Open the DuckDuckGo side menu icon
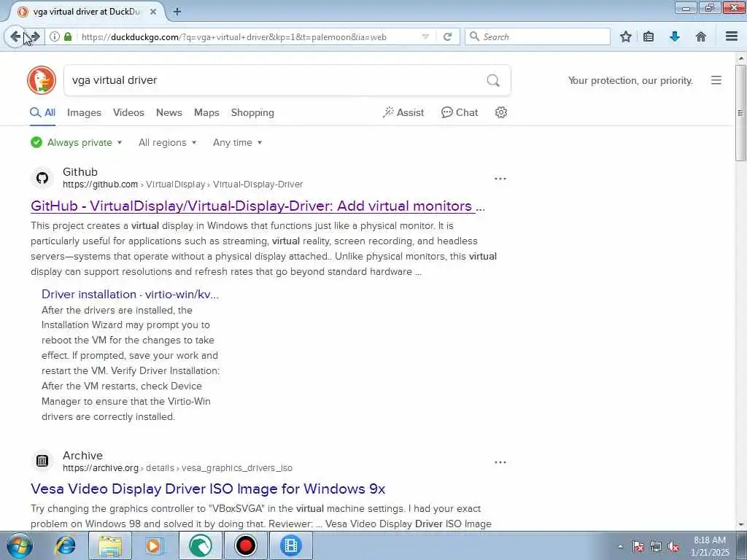Image resolution: width=747 pixels, height=560 pixels. (716, 80)
